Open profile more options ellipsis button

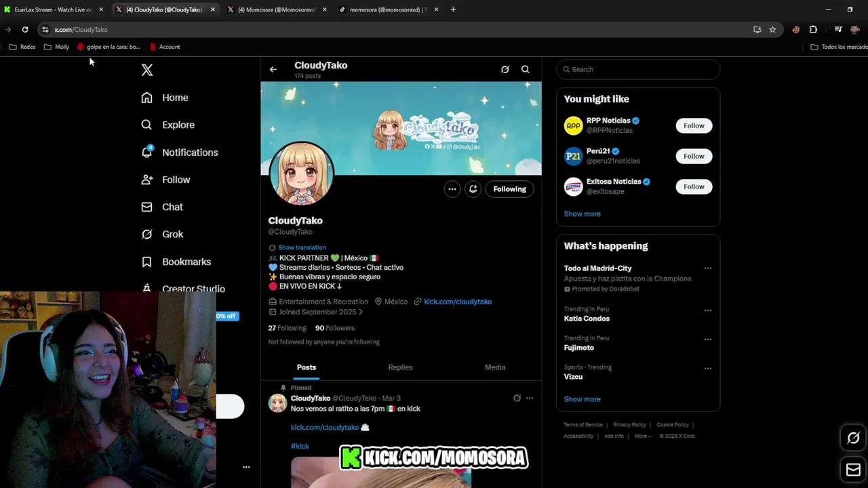pyautogui.click(x=452, y=189)
